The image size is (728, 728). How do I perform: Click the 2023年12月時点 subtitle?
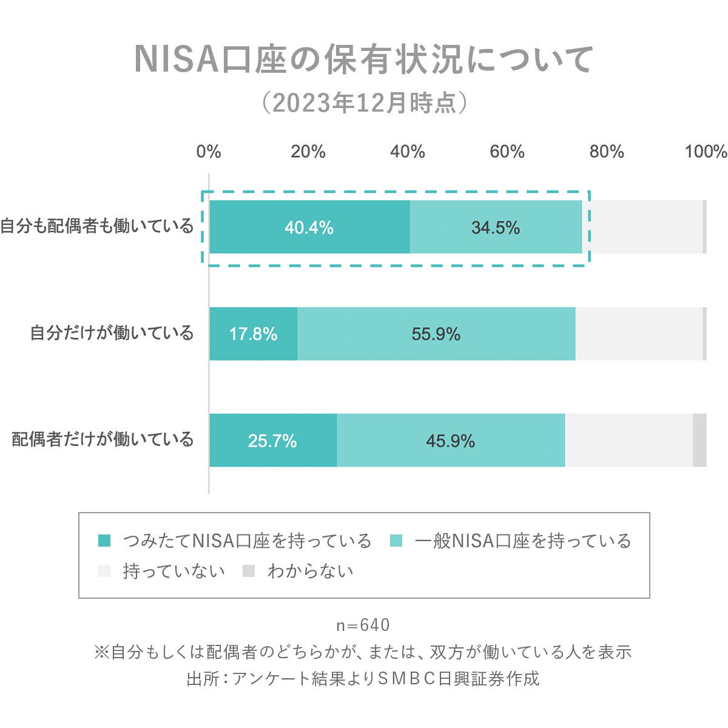click(364, 103)
